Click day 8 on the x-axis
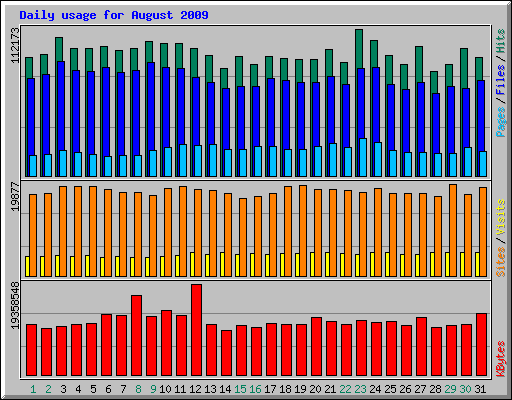 click(x=138, y=389)
